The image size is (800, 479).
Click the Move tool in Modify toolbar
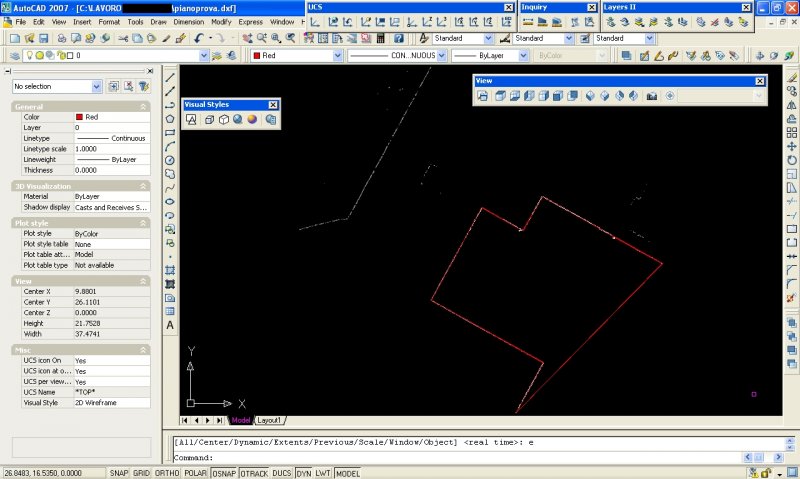coord(791,146)
